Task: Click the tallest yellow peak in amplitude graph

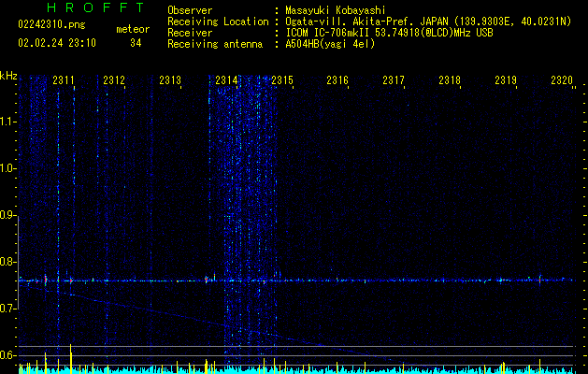Action: pyautogui.click(x=70, y=359)
